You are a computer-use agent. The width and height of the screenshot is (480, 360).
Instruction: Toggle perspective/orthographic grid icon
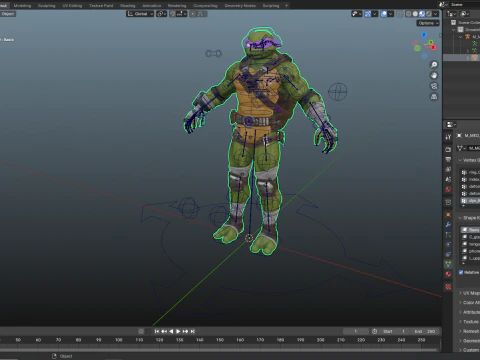[434, 97]
